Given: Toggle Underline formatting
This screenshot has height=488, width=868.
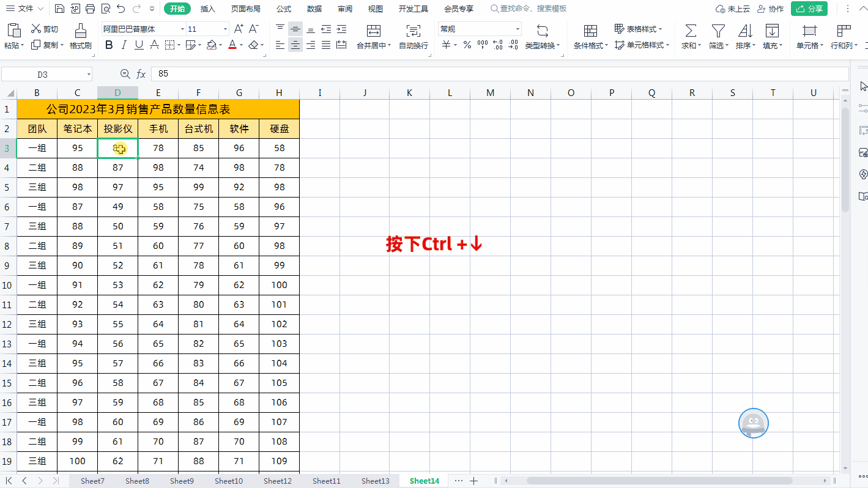Looking at the screenshot, I should point(139,45).
